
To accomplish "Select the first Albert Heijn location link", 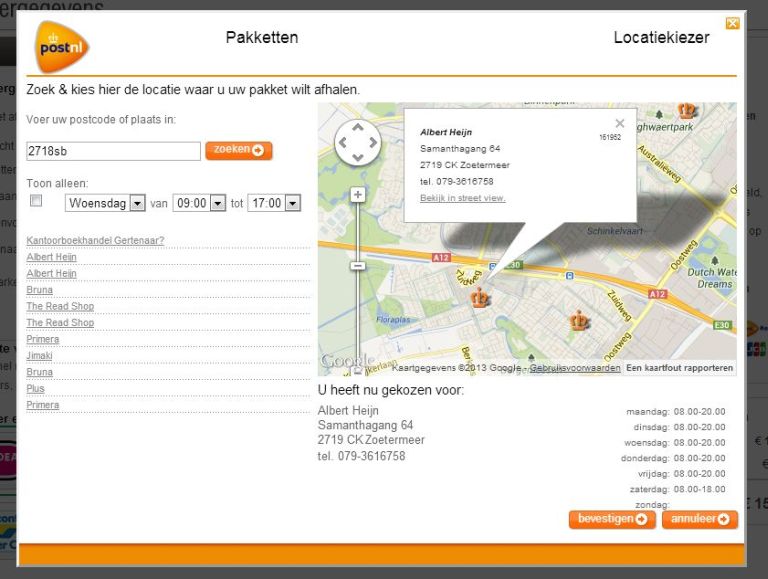I will (51, 257).
